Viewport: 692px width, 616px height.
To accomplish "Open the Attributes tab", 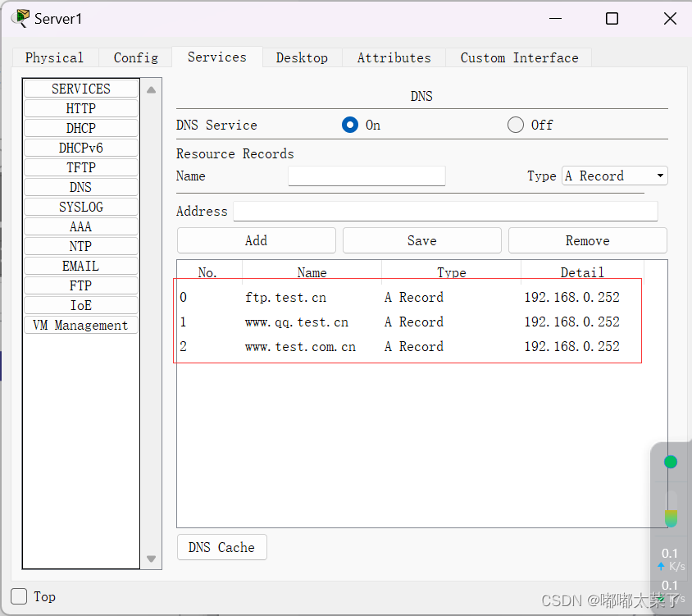I will (x=394, y=58).
